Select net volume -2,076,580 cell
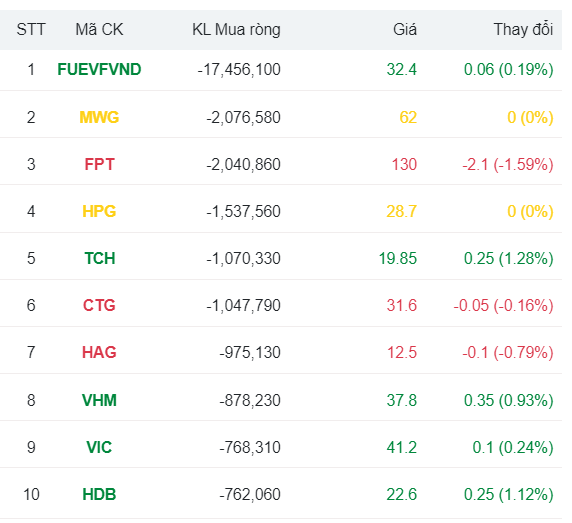 coord(243,117)
